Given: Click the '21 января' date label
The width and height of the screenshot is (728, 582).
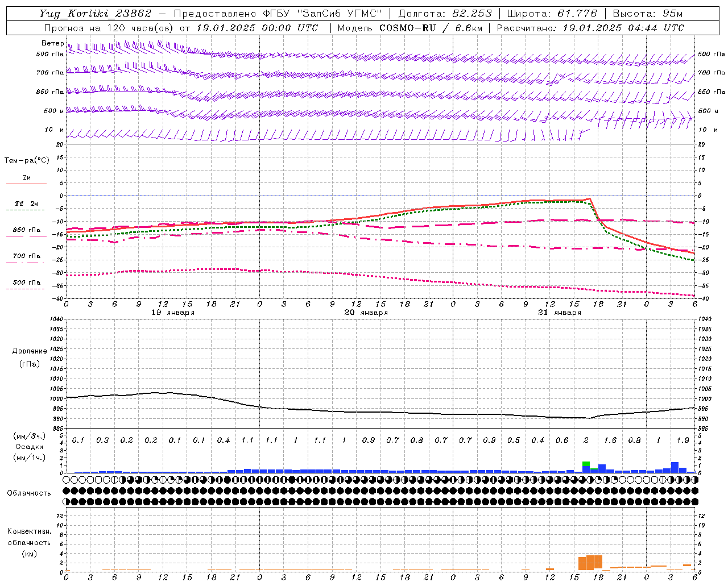Looking at the screenshot, I should pyautogui.click(x=560, y=312).
